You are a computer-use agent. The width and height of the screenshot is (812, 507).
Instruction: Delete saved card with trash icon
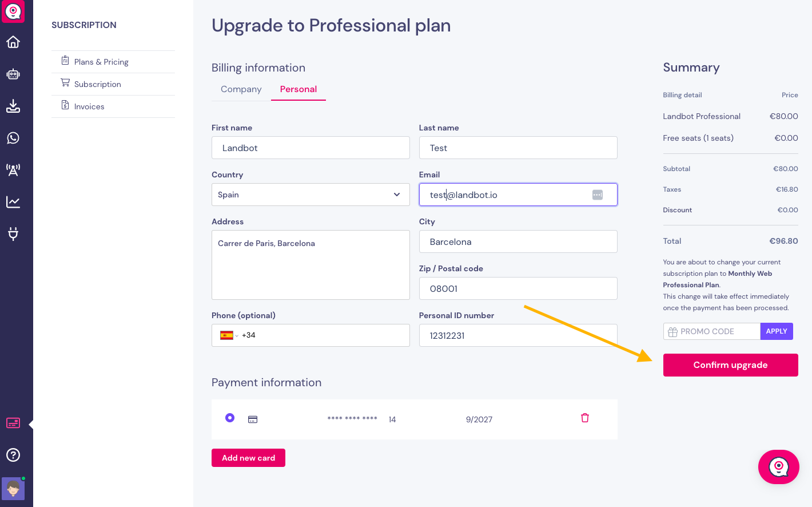(585, 418)
